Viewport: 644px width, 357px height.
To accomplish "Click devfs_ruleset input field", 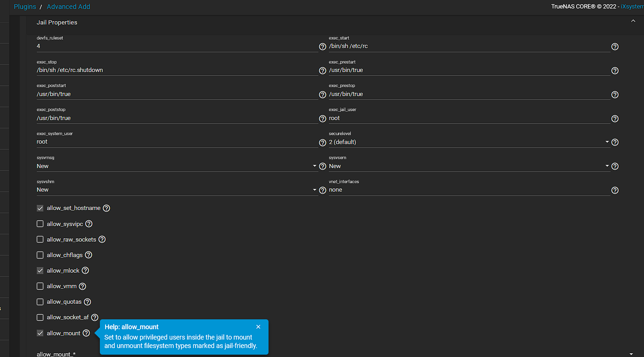I will (x=177, y=47).
